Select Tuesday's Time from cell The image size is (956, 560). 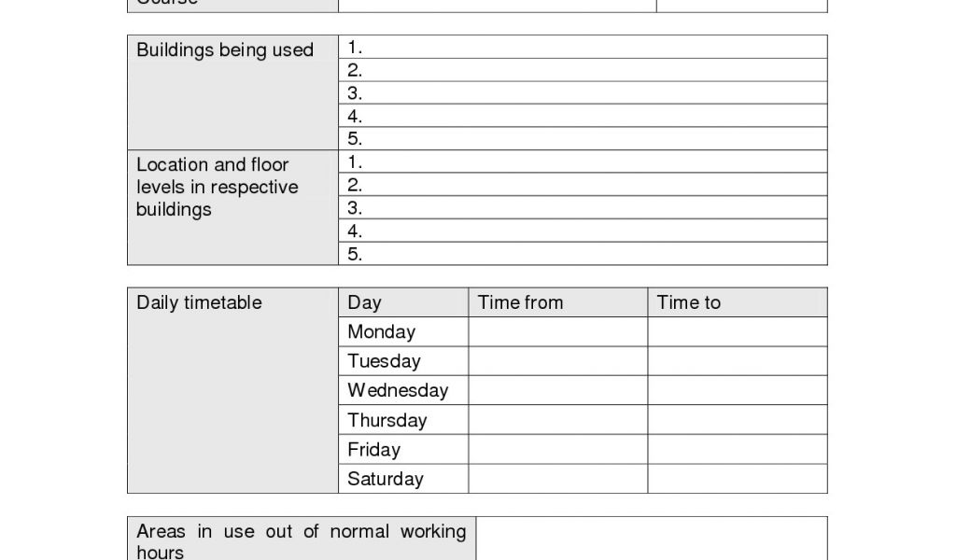557,361
